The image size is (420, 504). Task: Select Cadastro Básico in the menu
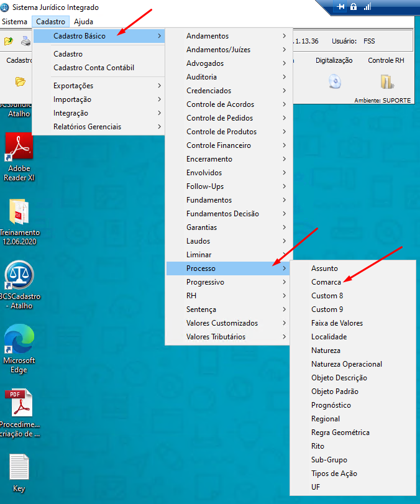(x=99, y=36)
